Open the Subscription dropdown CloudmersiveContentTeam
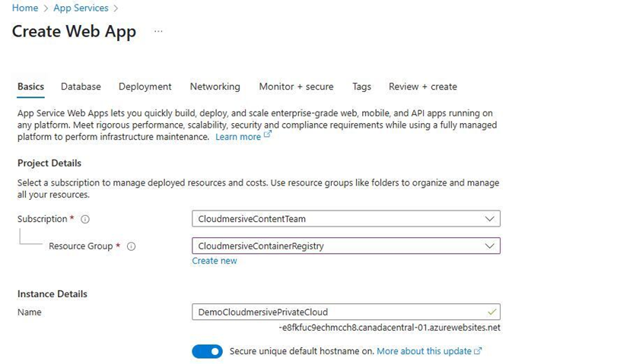 346,219
